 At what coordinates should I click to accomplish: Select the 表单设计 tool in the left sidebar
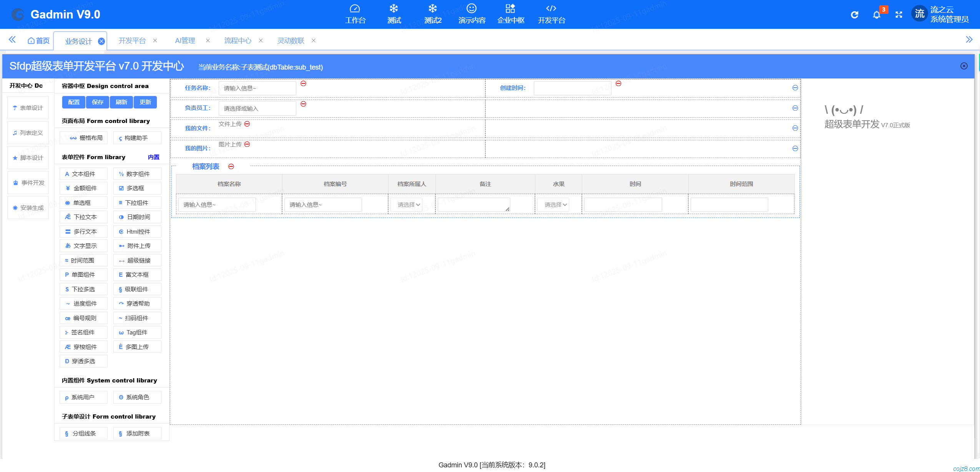28,108
